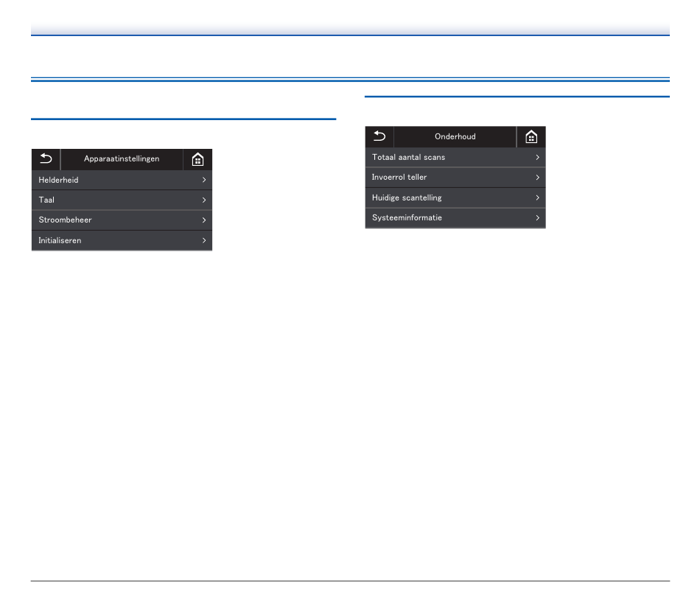Open the Initialiseren option
Viewport: 700px width, 594px height.
(122, 241)
